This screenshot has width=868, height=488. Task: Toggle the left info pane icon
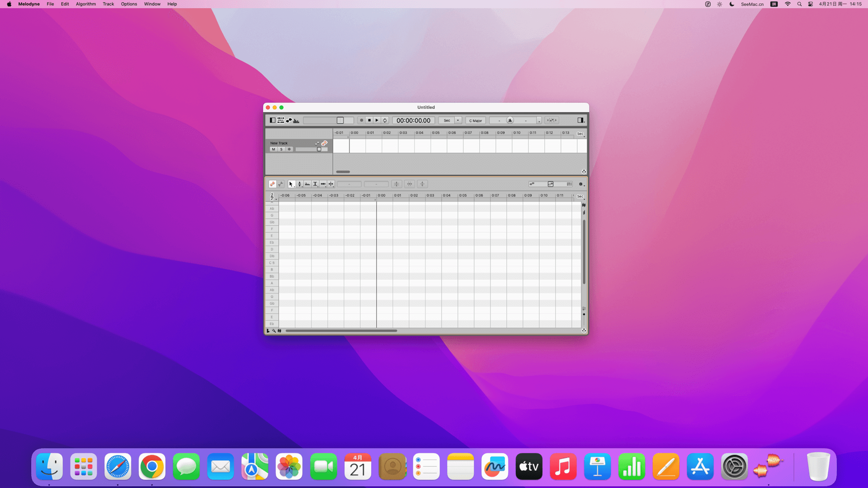pos(272,120)
